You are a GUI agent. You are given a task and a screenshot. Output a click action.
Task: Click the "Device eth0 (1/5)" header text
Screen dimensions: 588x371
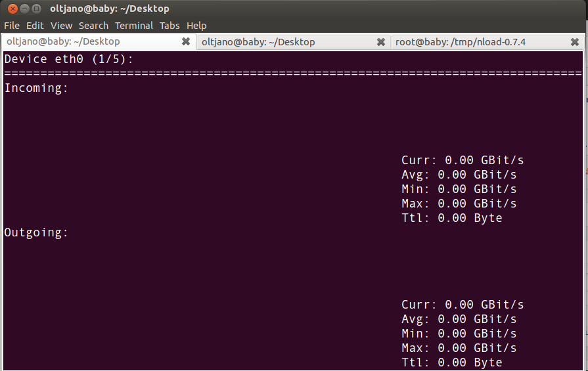68,59
